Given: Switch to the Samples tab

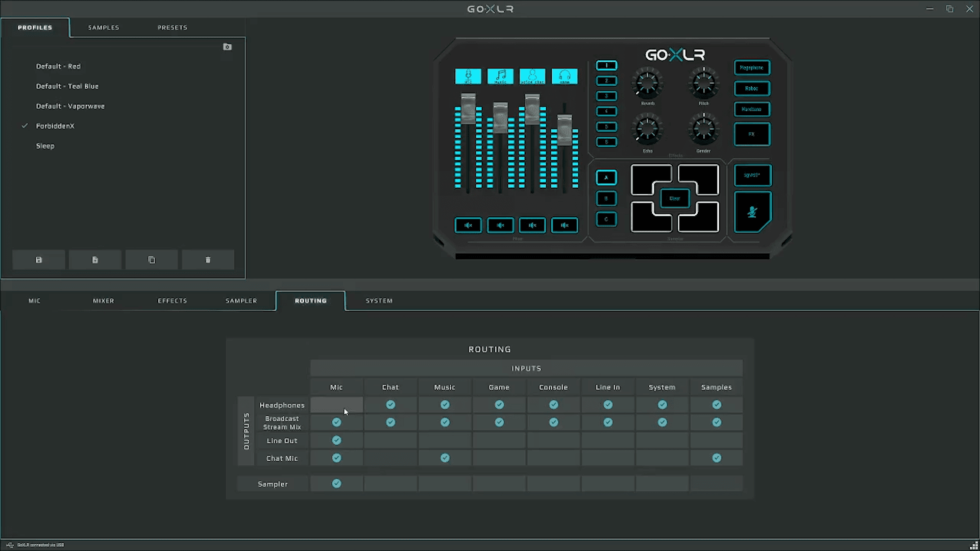Looking at the screenshot, I should 104,28.
